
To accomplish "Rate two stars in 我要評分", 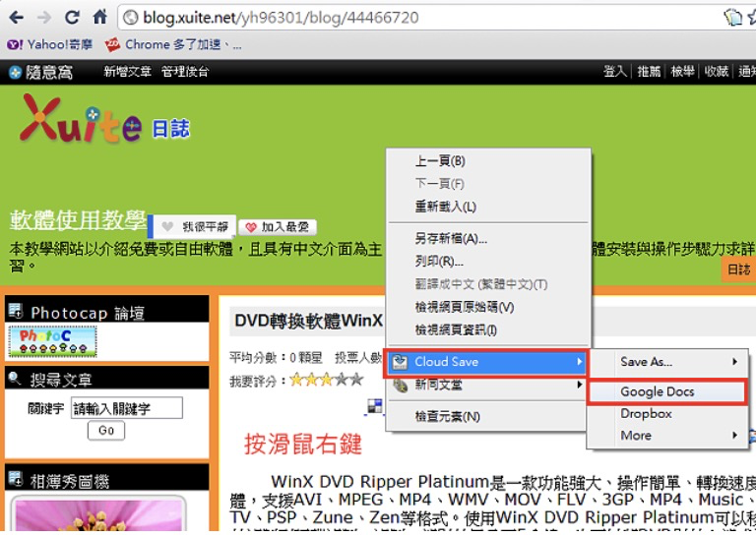I will 311,380.
